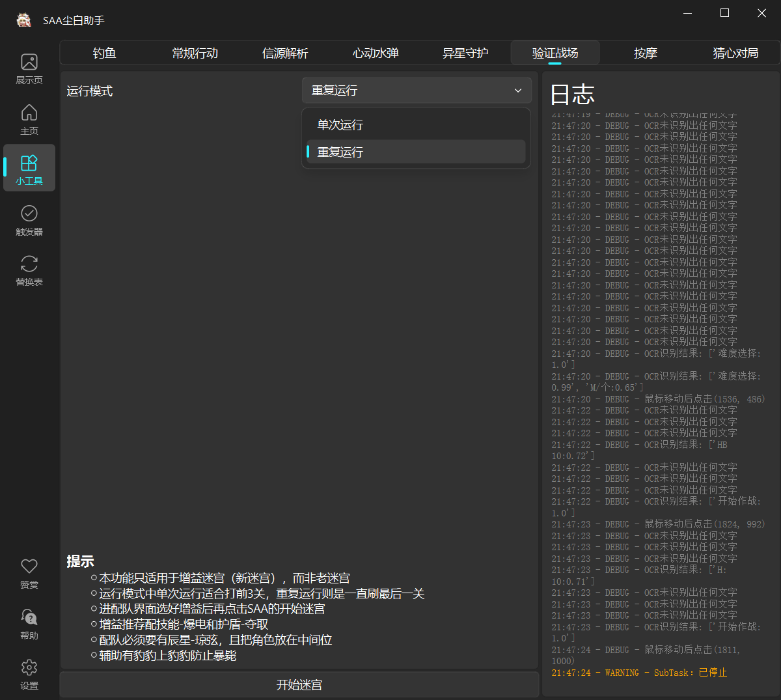Open 设置 settings from the sidebar

(29, 674)
